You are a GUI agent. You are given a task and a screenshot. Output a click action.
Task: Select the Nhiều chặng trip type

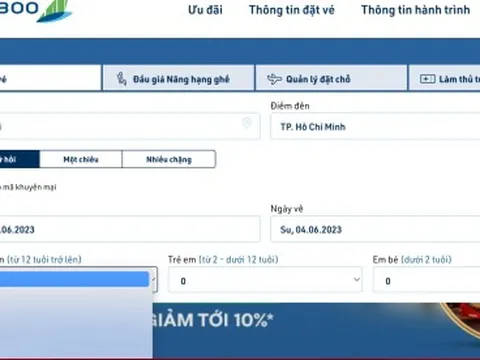[169, 159]
